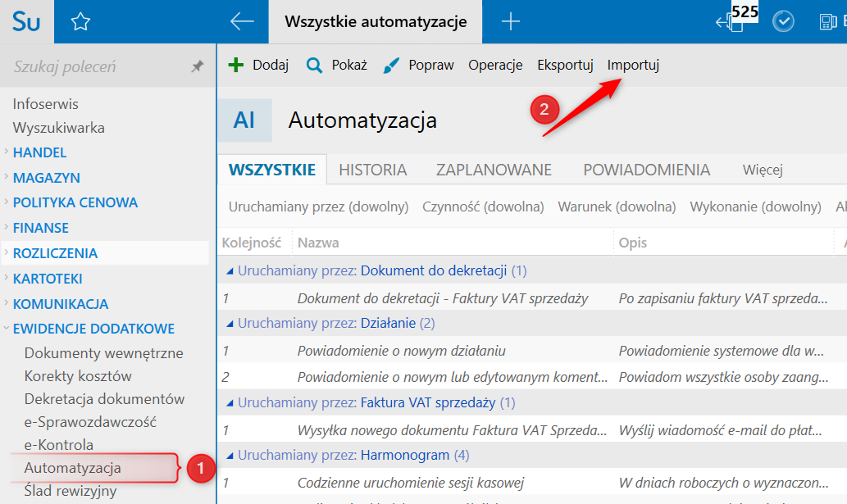Click the checkmark circle icon in header

tap(784, 22)
